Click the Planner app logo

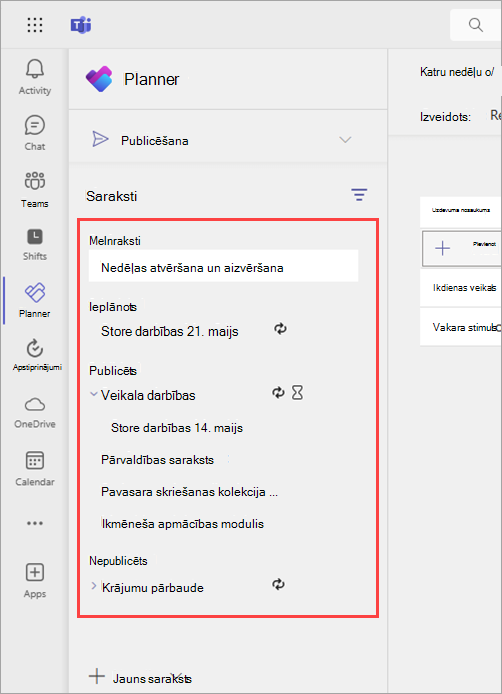point(99,79)
